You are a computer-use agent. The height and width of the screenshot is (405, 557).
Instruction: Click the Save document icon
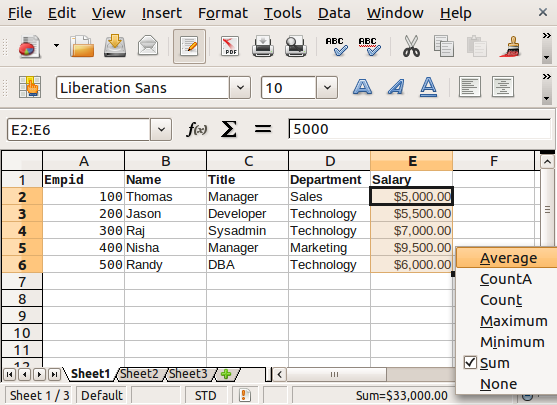click(115, 47)
